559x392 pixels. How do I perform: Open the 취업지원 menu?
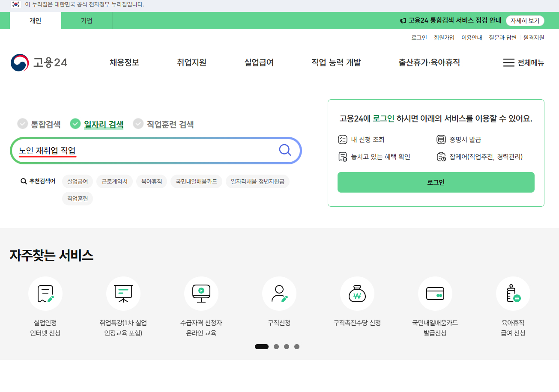pos(191,62)
